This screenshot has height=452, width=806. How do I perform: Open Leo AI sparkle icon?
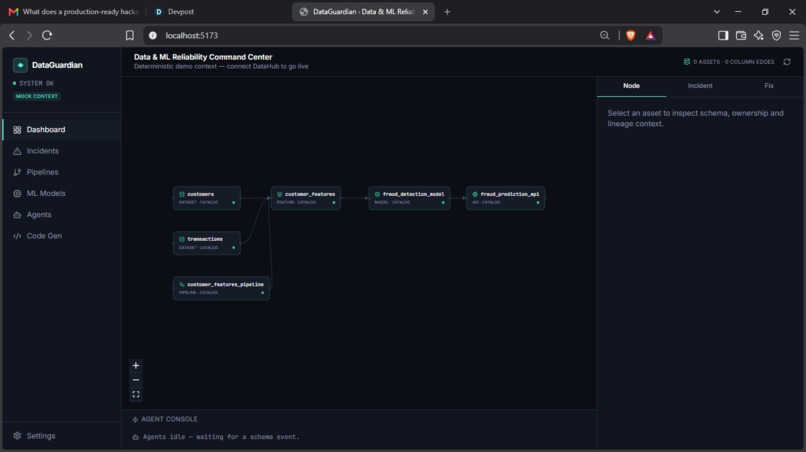tap(759, 35)
